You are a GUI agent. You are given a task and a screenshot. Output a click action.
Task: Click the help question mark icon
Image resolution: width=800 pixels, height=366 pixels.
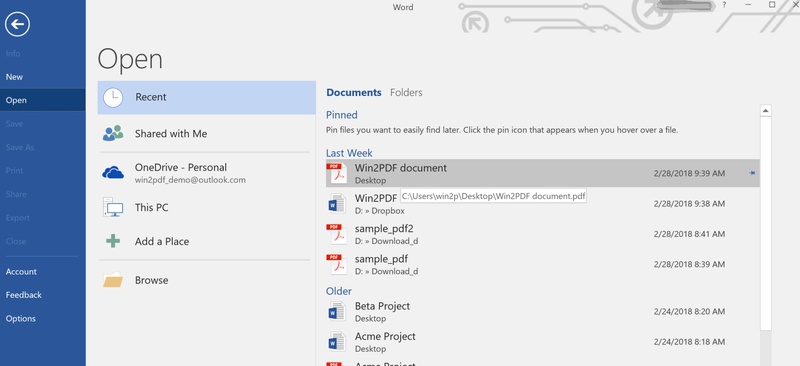tap(724, 5)
